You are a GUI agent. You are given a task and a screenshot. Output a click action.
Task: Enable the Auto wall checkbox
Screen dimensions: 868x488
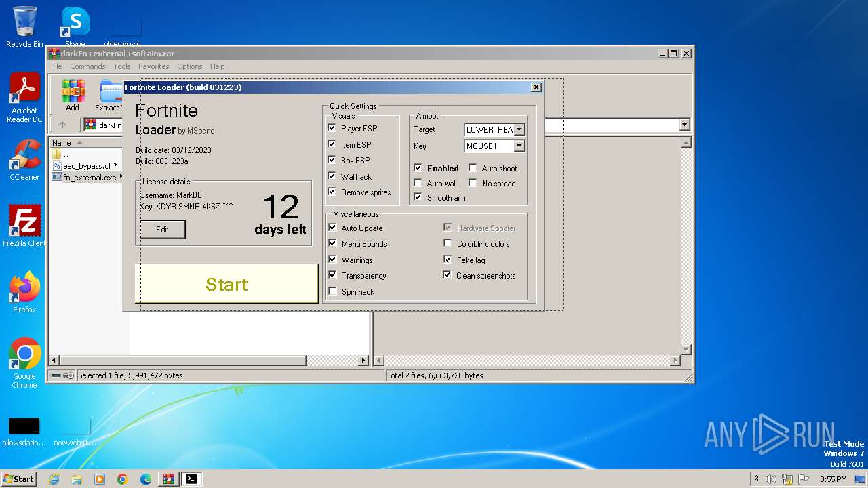click(418, 183)
